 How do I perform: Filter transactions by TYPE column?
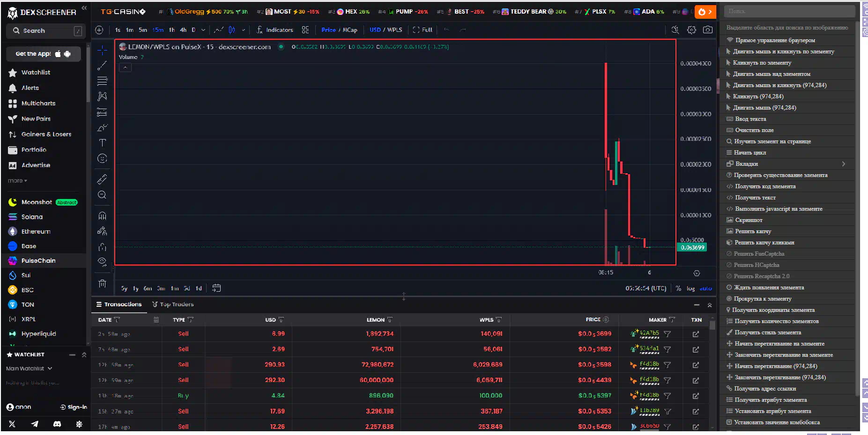(190, 320)
